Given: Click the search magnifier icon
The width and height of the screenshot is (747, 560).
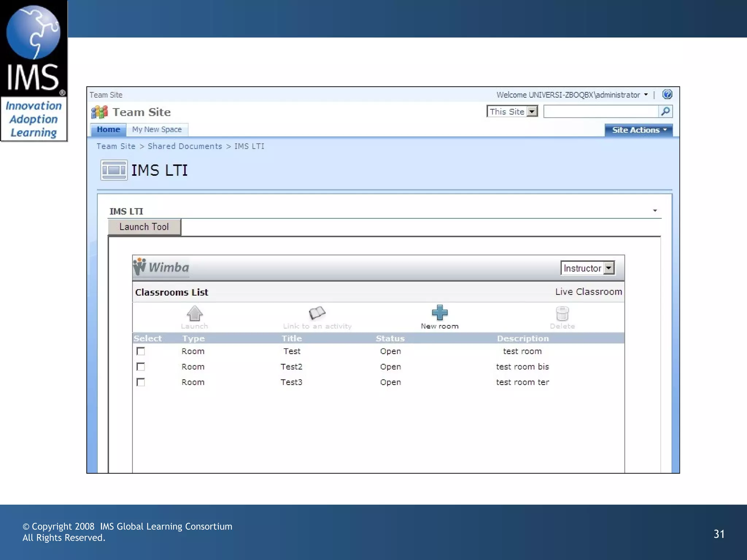Looking at the screenshot, I should (665, 111).
